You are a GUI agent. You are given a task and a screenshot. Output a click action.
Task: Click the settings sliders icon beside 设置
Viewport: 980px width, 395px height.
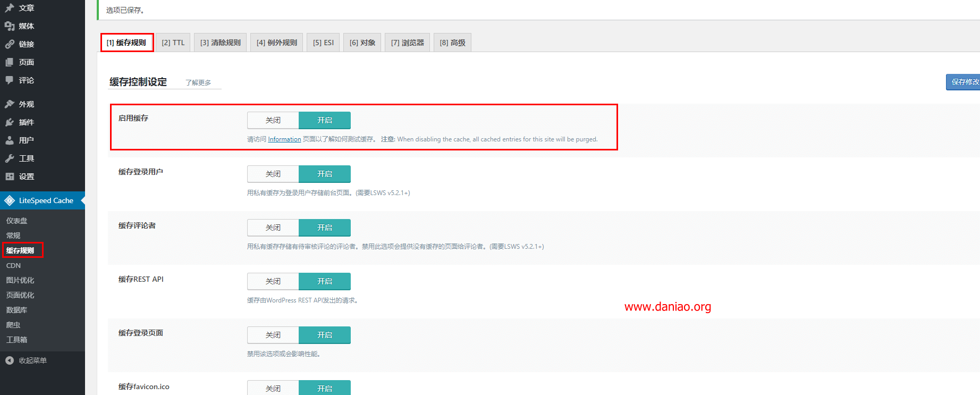pyautogui.click(x=10, y=177)
